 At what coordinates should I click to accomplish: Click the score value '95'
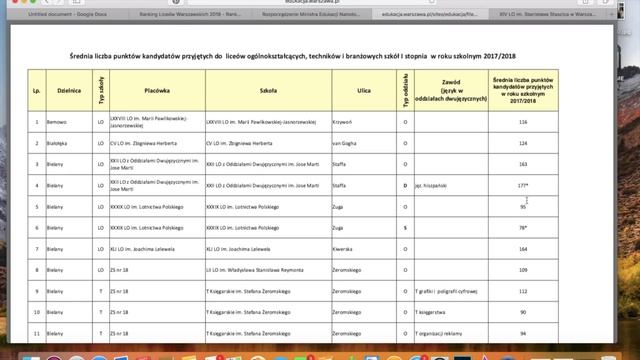coord(523,207)
